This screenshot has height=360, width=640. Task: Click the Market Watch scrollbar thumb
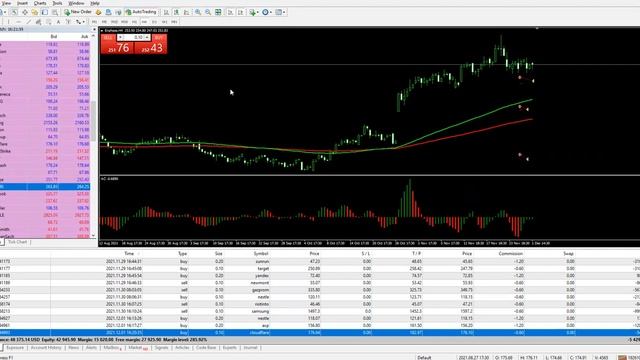[x=94, y=121]
